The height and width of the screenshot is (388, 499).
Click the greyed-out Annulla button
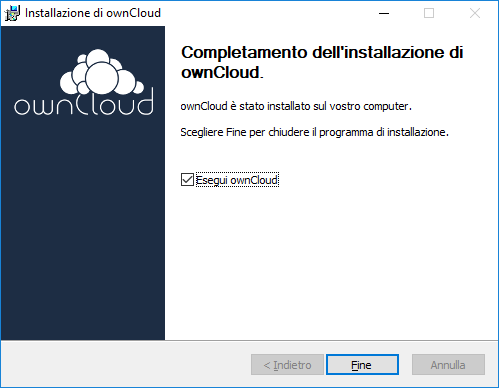click(x=448, y=365)
